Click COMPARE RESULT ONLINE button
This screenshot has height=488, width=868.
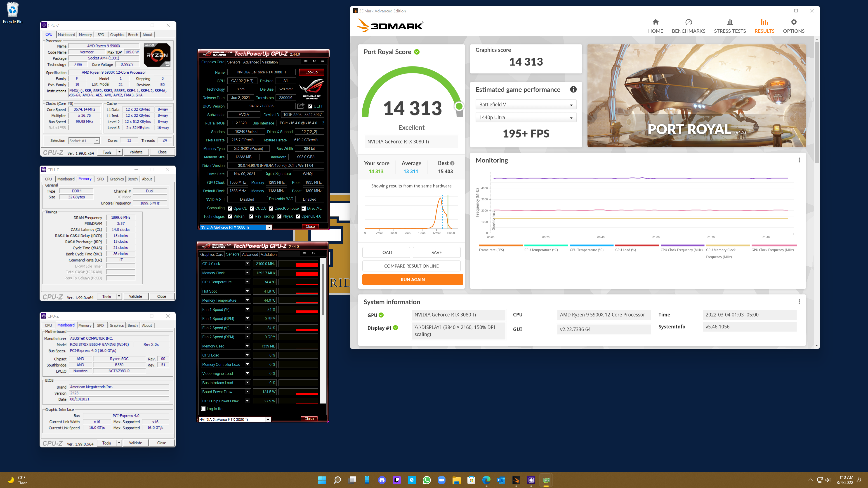pyautogui.click(x=411, y=266)
